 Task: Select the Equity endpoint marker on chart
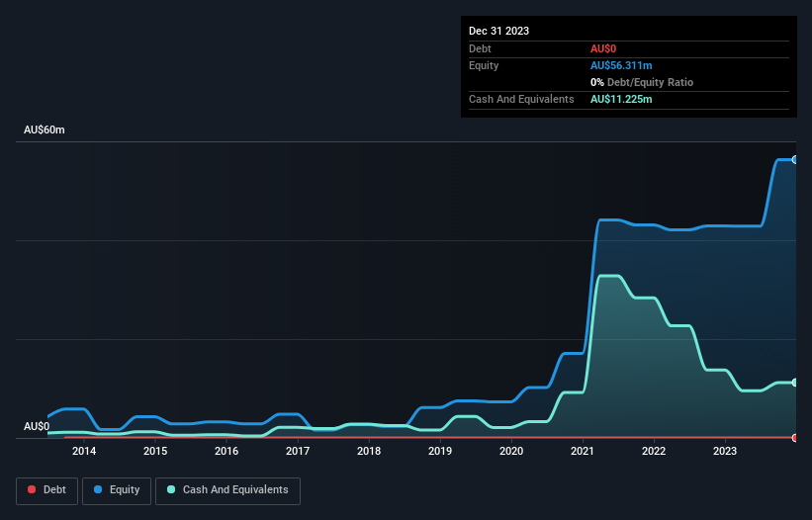[795, 160]
